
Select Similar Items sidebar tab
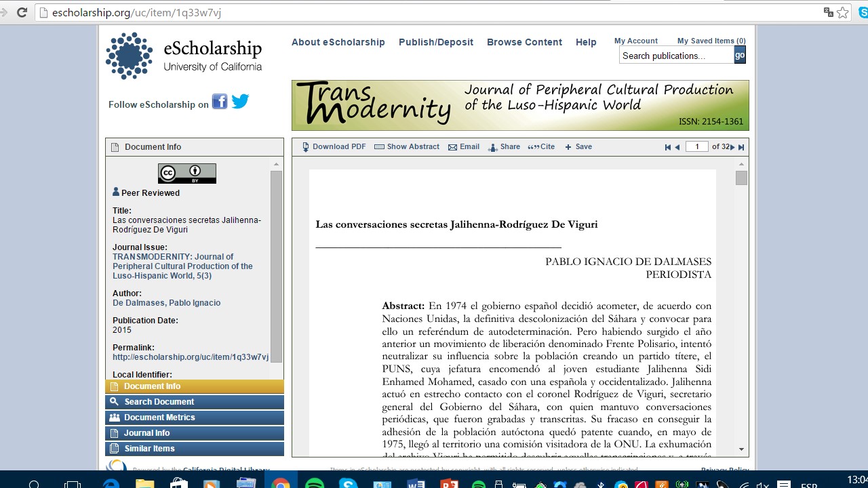pos(195,449)
